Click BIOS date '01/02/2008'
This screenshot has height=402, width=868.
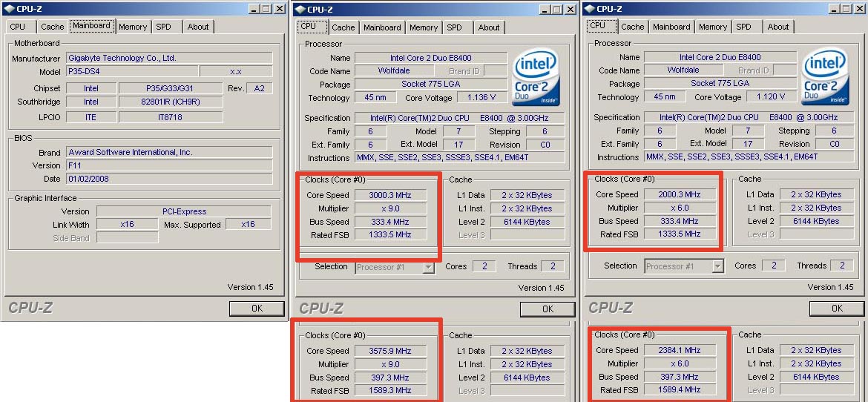pyautogui.click(x=169, y=179)
